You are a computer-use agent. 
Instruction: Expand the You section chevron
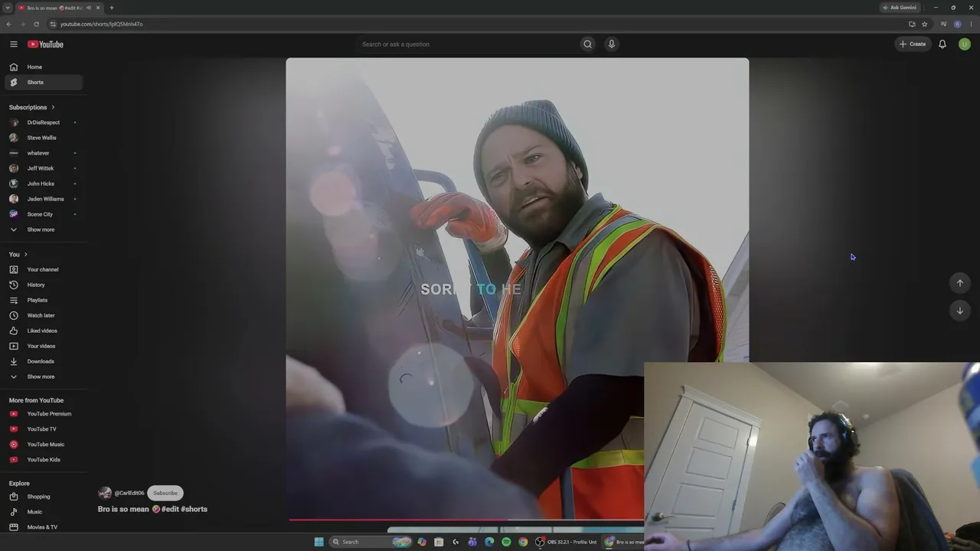(25, 254)
